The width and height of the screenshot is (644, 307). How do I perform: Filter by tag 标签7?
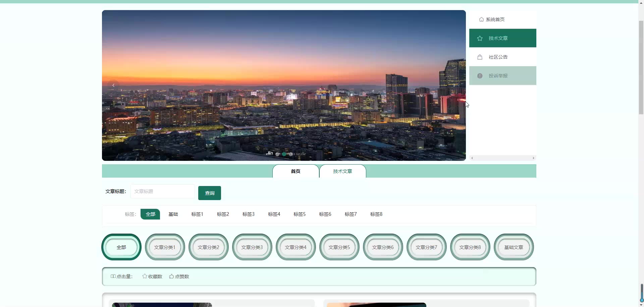[x=351, y=214]
